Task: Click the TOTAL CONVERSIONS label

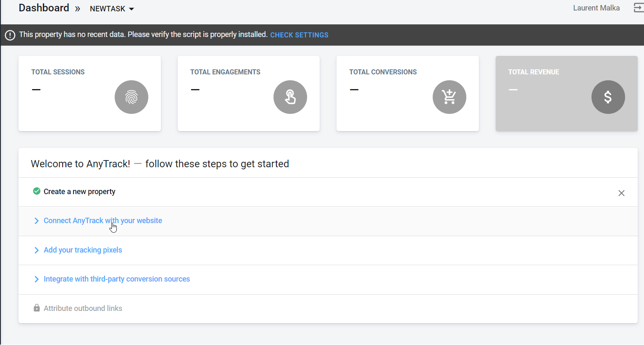Action: [383, 72]
